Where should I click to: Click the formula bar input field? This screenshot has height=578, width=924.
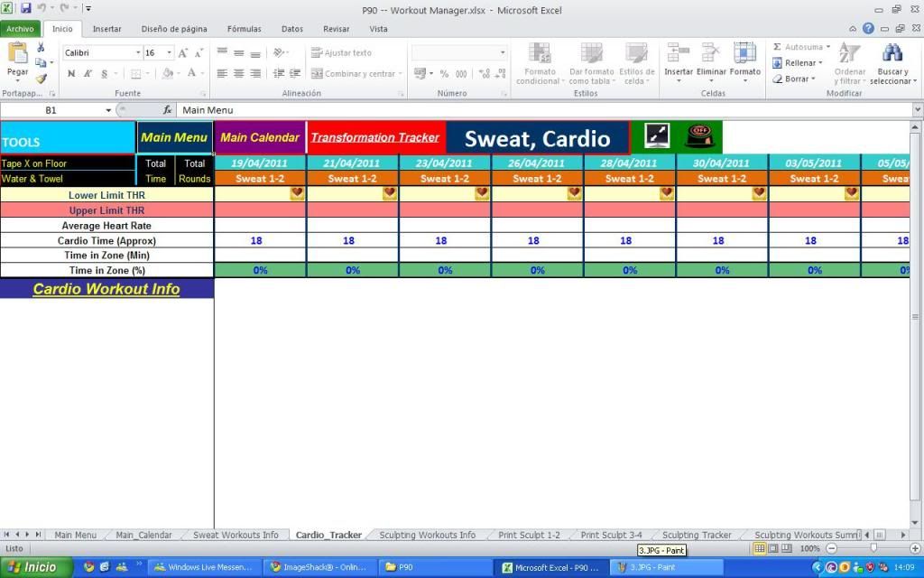(x=543, y=110)
